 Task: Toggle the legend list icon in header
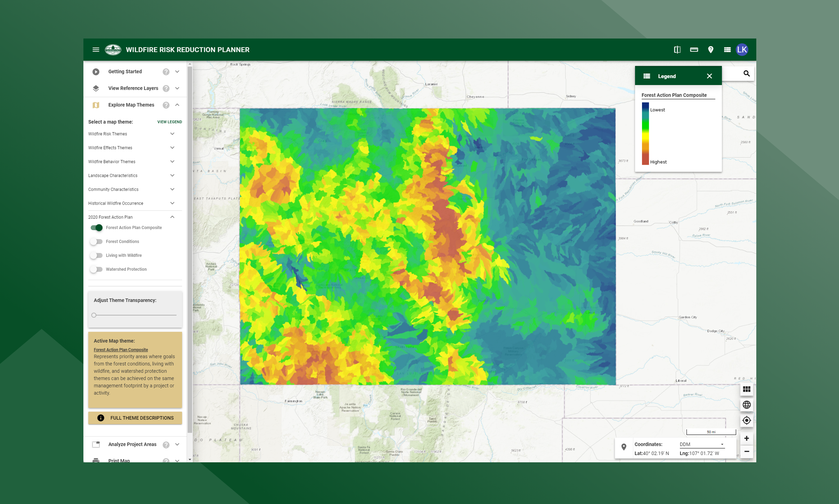727,50
